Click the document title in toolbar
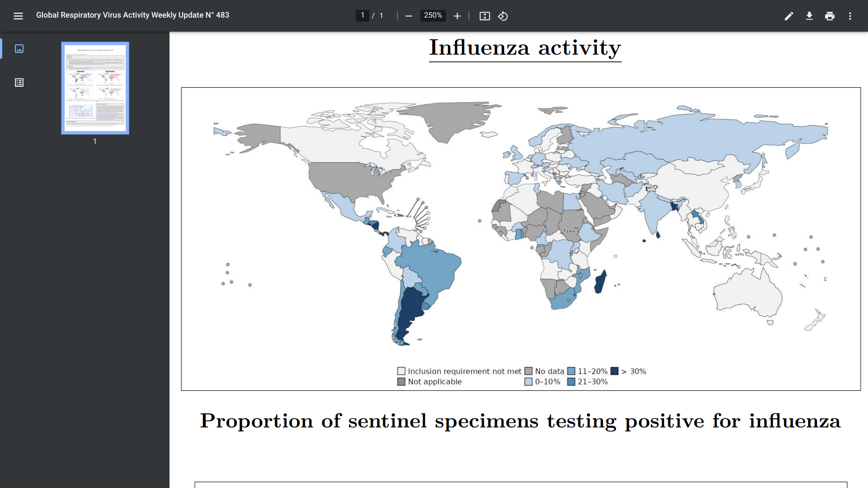 tap(132, 15)
